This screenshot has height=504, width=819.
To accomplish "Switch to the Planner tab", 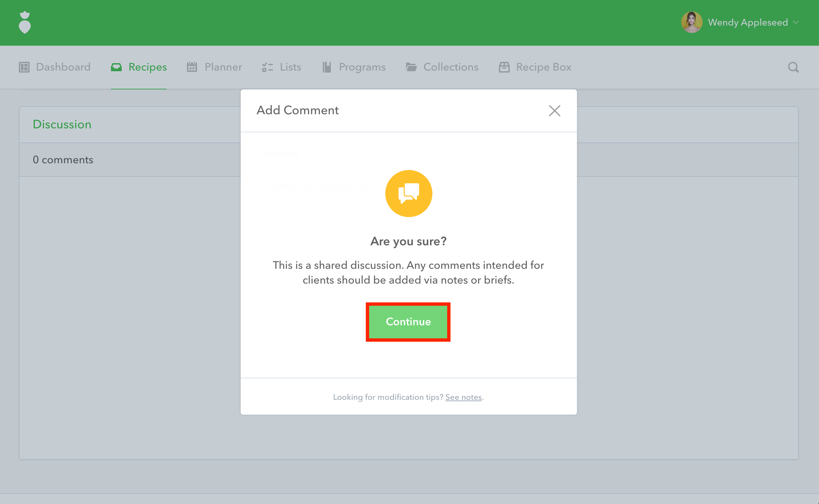I will [223, 67].
